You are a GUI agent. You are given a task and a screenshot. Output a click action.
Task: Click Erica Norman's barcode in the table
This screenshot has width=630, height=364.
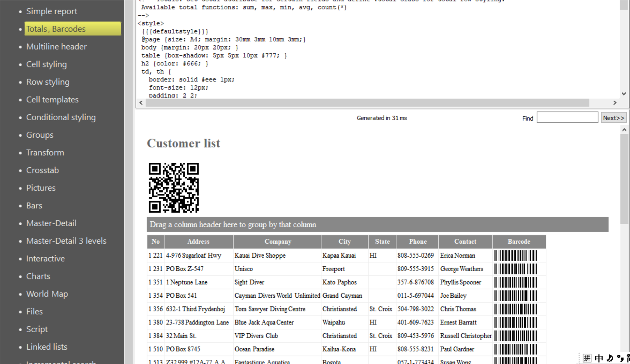[516, 256]
